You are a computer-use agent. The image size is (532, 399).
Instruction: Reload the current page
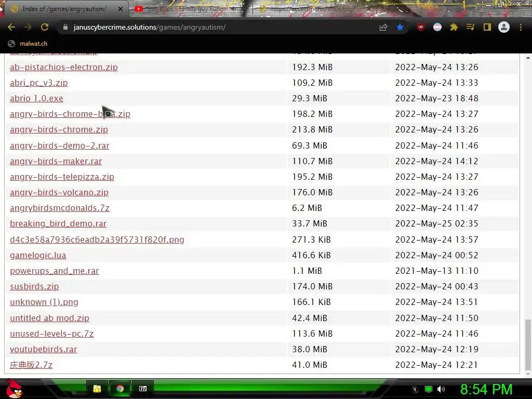[x=45, y=27]
